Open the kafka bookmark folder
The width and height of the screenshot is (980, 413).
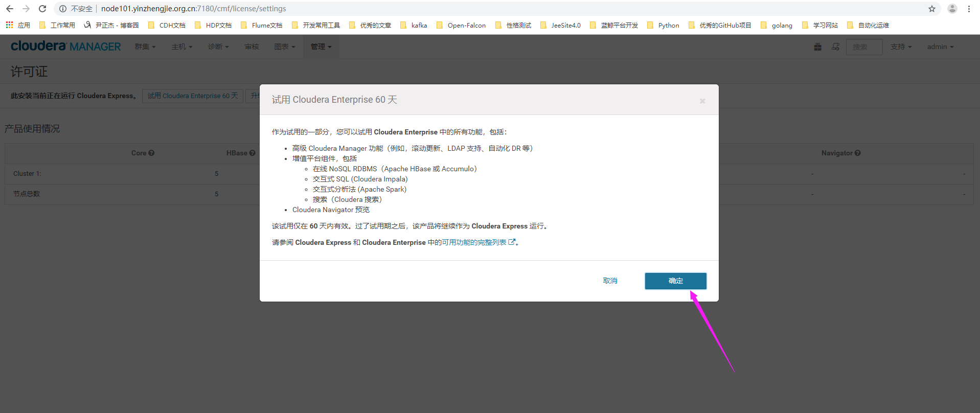(414, 25)
